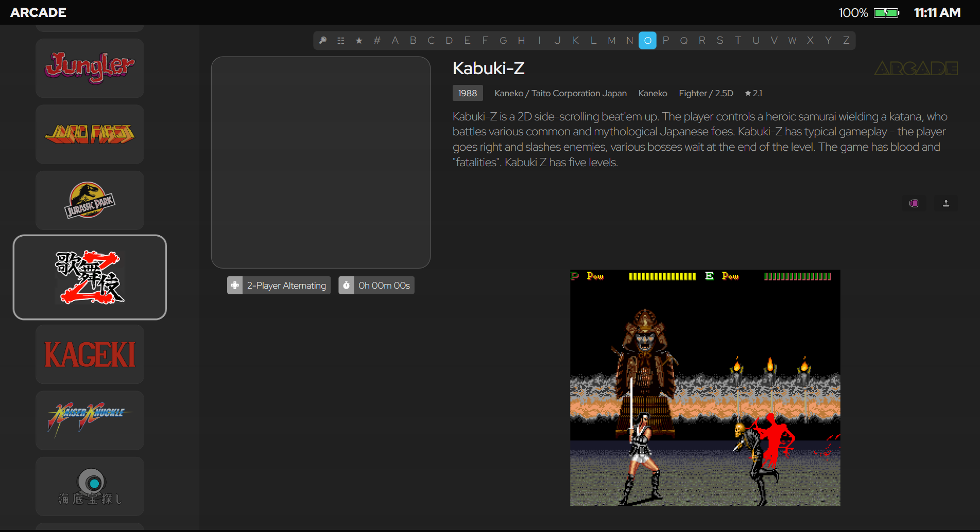Click the Kabuki-Z gameplay screenshot
The image size is (980, 532).
[705, 388]
